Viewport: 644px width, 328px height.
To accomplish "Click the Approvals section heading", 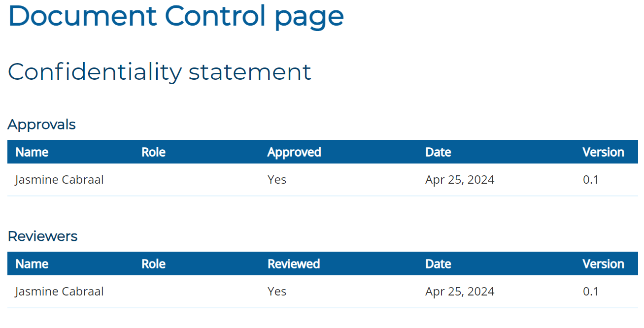I will point(41,125).
